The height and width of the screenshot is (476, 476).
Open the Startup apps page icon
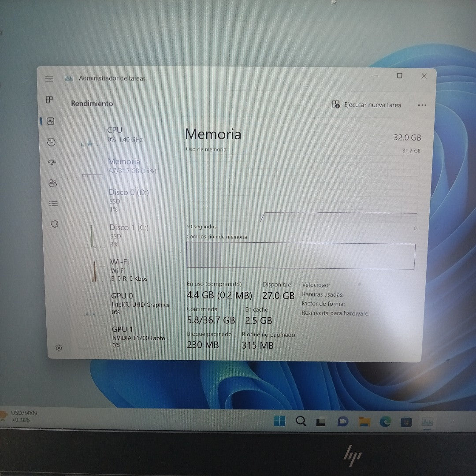coord(52,162)
